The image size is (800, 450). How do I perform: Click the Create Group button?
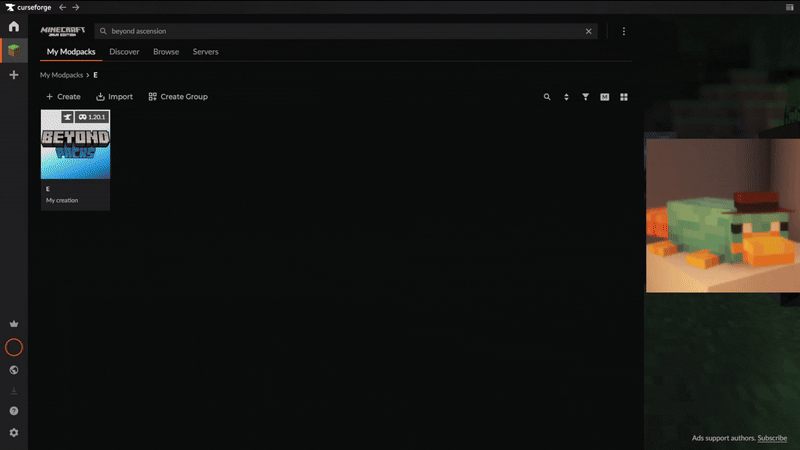(x=178, y=96)
